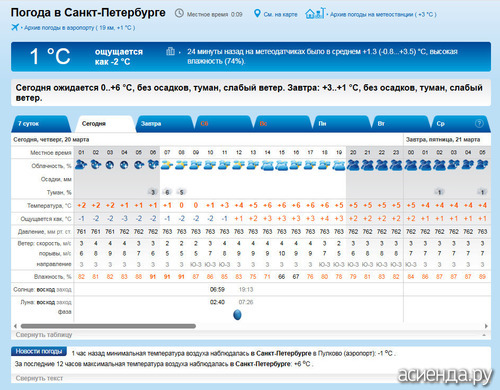Switch to the Завтра tab

pyautogui.click(x=164, y=124)
